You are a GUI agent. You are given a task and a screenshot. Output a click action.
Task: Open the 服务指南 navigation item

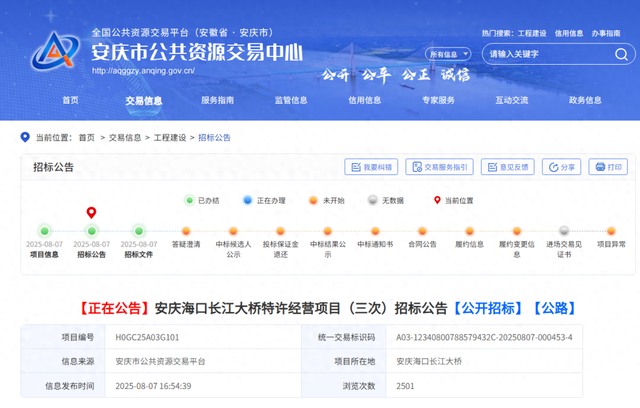coord(217,100)
